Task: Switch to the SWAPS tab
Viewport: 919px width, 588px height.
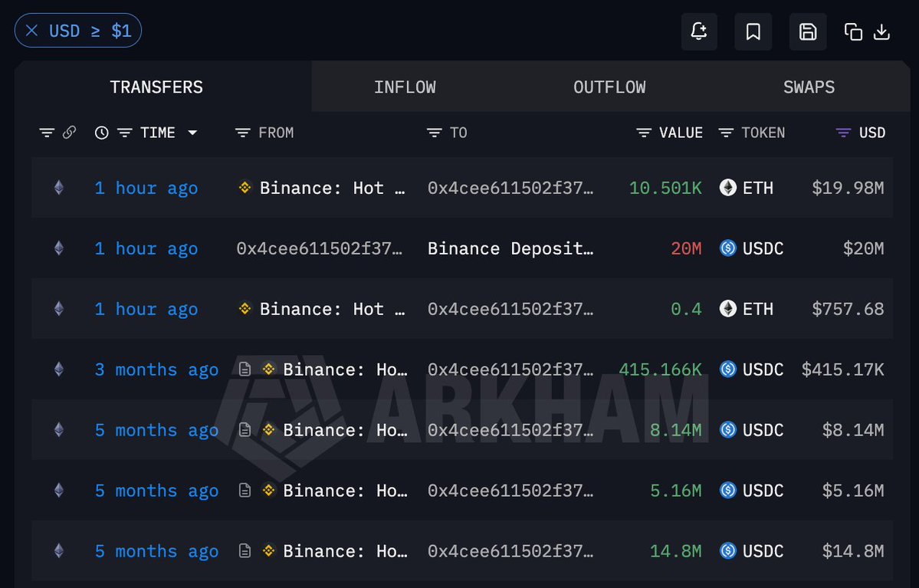Action: coord(809,87)
